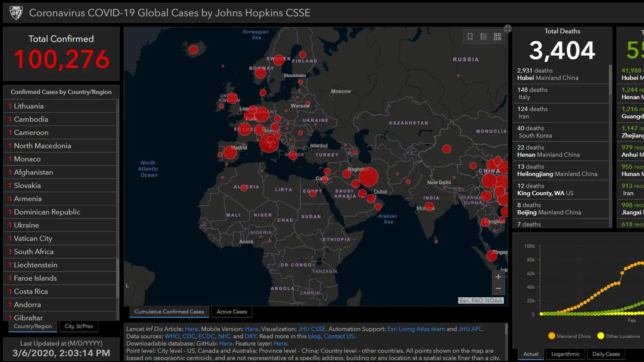The image size is (644, 362).
Task: Select Monaco in the country list
Action: point(60,159)
